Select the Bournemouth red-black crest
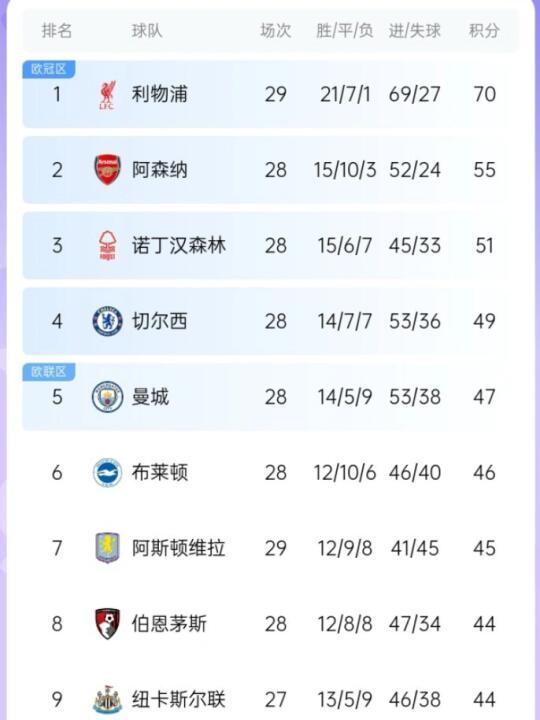The width and height of the screenshot is (540, 720). tap(107, 624)
